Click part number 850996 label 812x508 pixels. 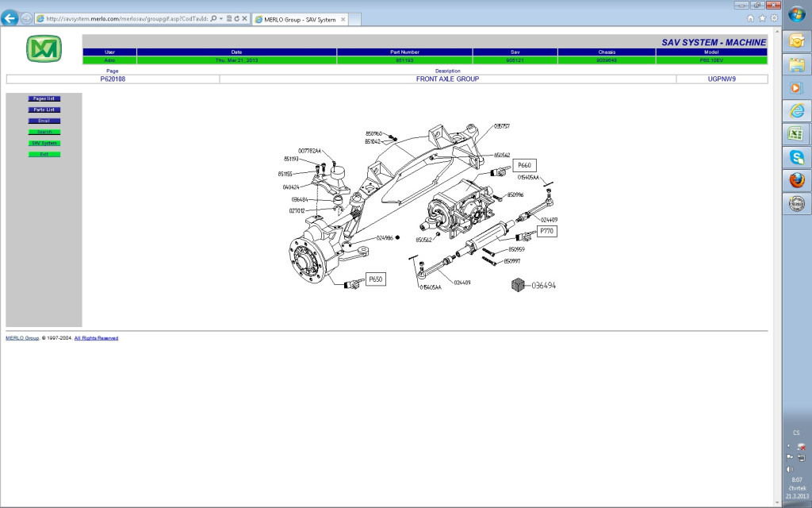pyautogui.click(x=515, y=195)
